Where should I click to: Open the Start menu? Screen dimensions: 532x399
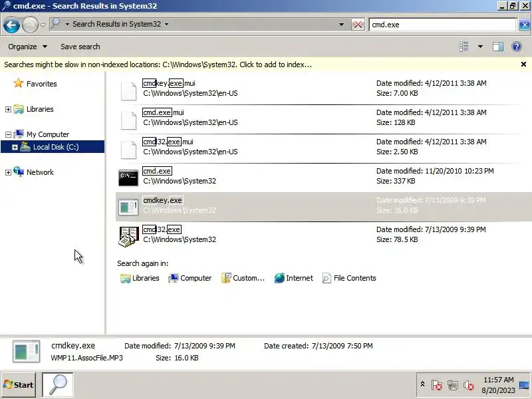[19, 385]
